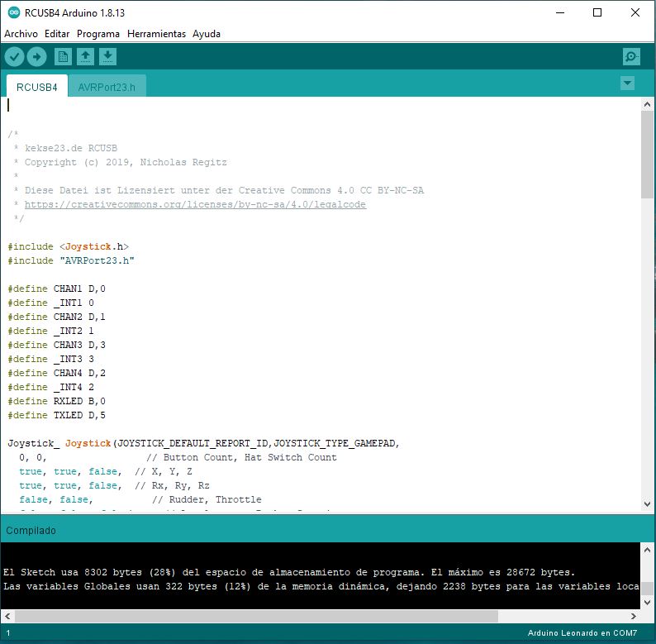Open the tab options dropdown arrow
The width and height of the screenshot is (656, 644).
click(x=627, y=83)
